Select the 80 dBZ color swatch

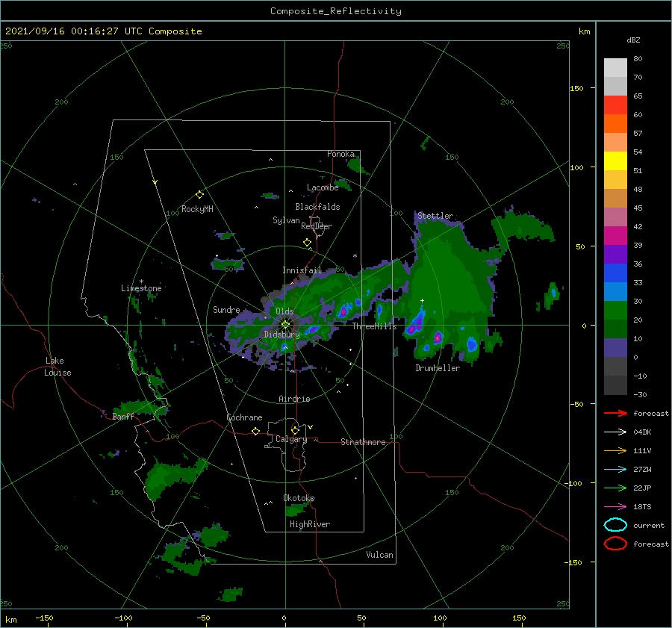pyautogui.click(x=615, y=67)
